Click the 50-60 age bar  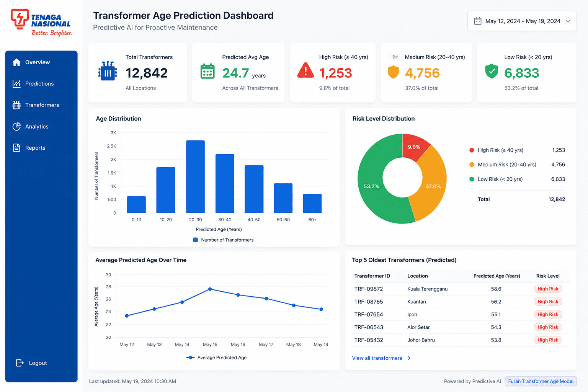point(283,198)
